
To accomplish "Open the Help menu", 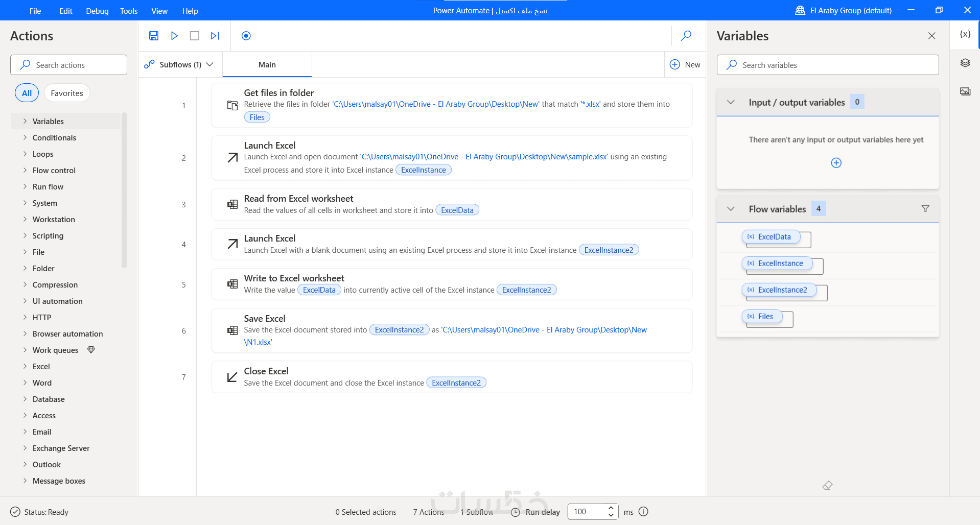I will pyautogui.click(x=190, y=11).
